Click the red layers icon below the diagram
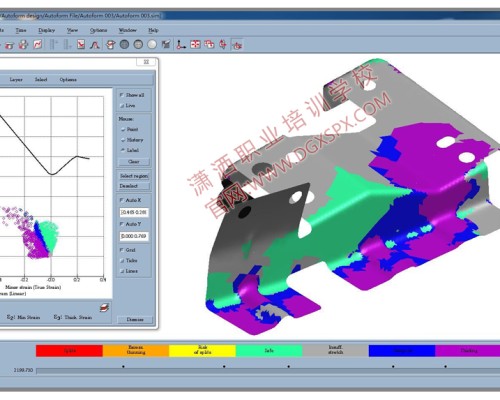This screenshot has height=400, width=500. 105,307
